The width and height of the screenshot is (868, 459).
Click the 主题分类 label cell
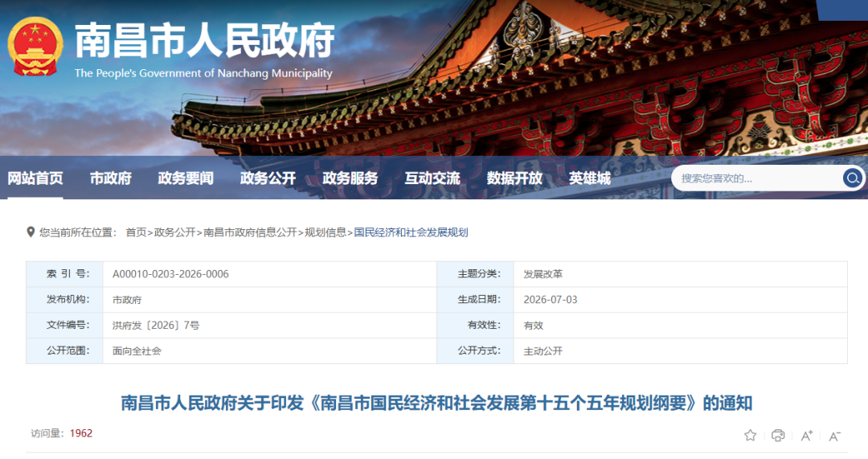476,274
